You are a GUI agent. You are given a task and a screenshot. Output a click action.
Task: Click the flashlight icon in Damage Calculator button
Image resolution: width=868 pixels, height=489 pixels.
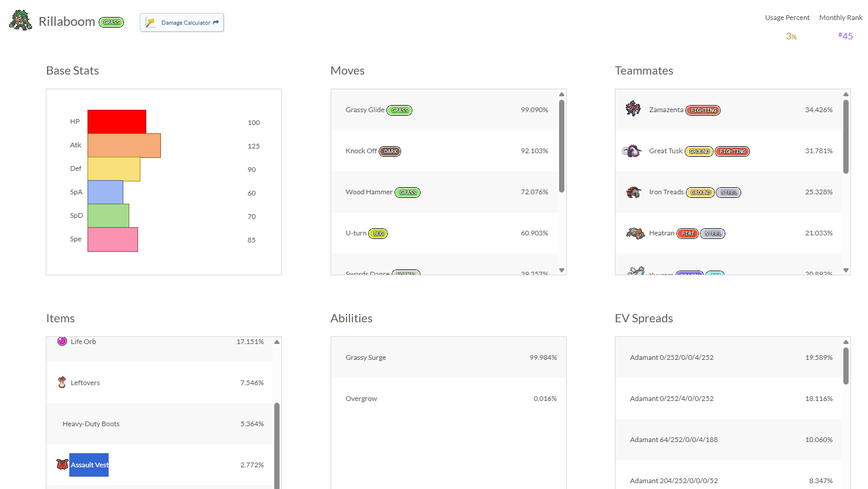coord(150,22)
